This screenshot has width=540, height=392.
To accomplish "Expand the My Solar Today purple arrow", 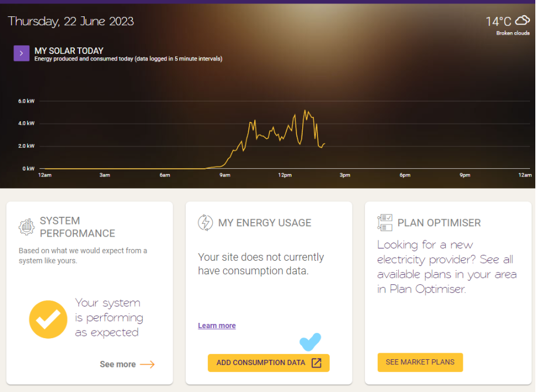I will tap(21, 53).
